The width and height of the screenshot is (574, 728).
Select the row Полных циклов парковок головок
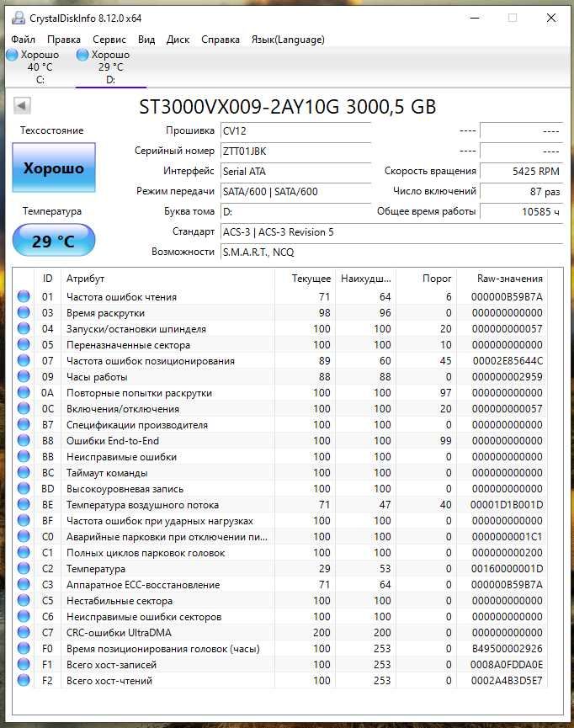coord(280,552)
